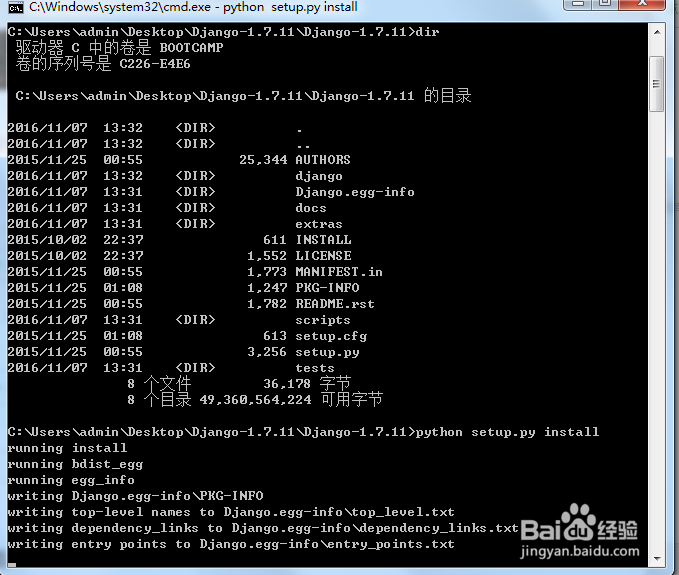679x575 pixels.
Task: Click the 'PKG-INFO' file name in listing
Action: coord(327,288)
